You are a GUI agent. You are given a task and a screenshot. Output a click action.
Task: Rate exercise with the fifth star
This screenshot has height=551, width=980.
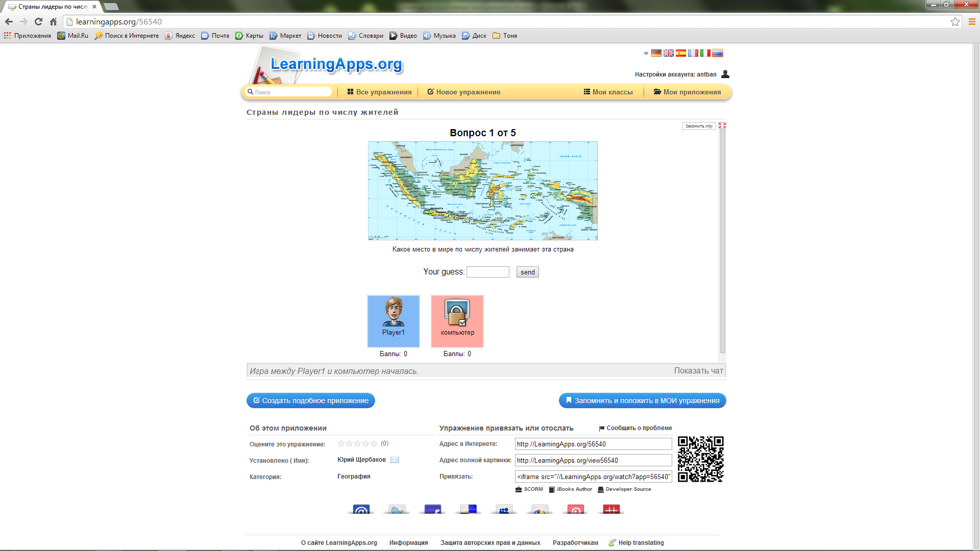click(x=374, y=443)
